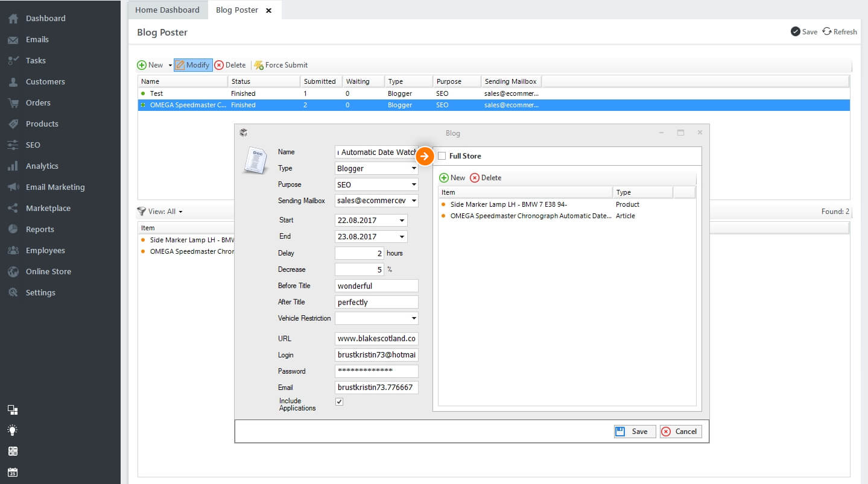Select the highlighted OMEGA Speedmaster row in the poster list
The image size is (868, 484).
[x=493, y=105]
